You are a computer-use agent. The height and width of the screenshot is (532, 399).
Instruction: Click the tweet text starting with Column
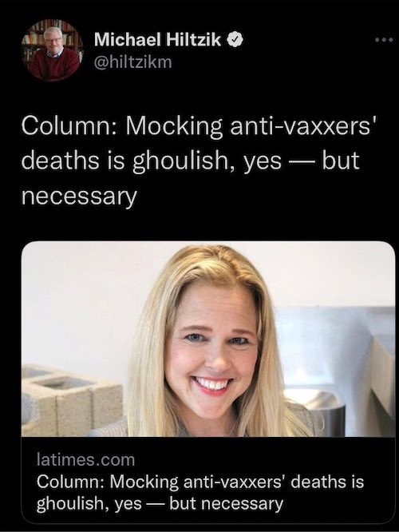[x=199, y=161]
